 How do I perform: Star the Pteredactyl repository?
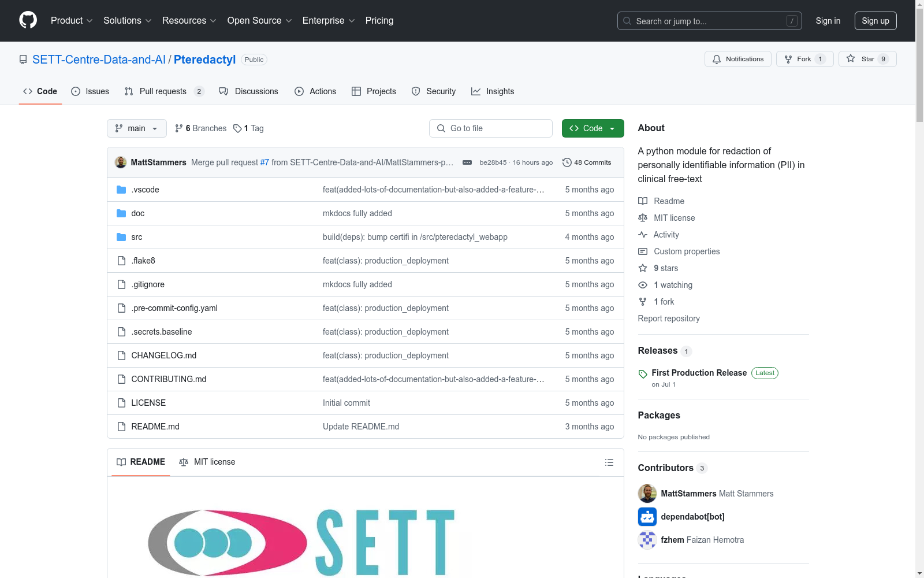(867, 59)
